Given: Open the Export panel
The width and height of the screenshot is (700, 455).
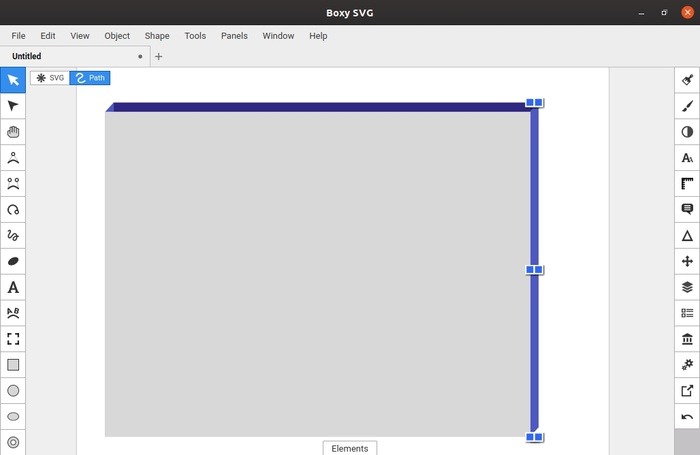Looking at the screenshot, I should (687, 391).
